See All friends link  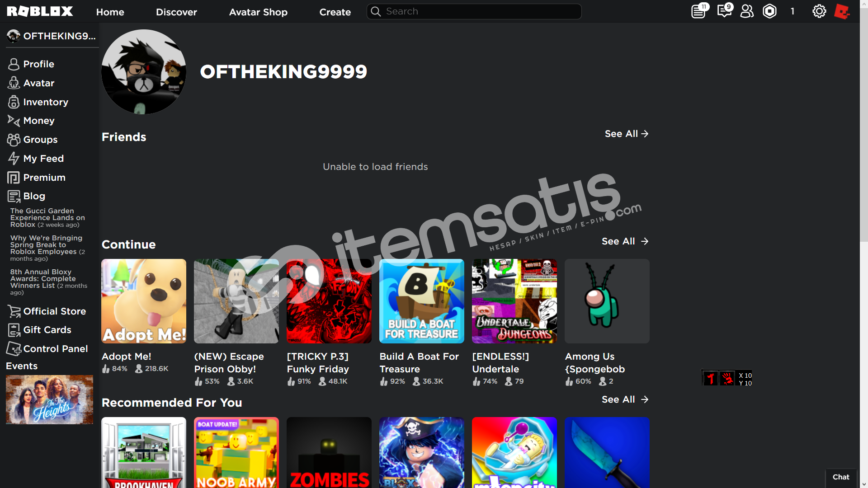pyautogui.click(x=627, y=134)
